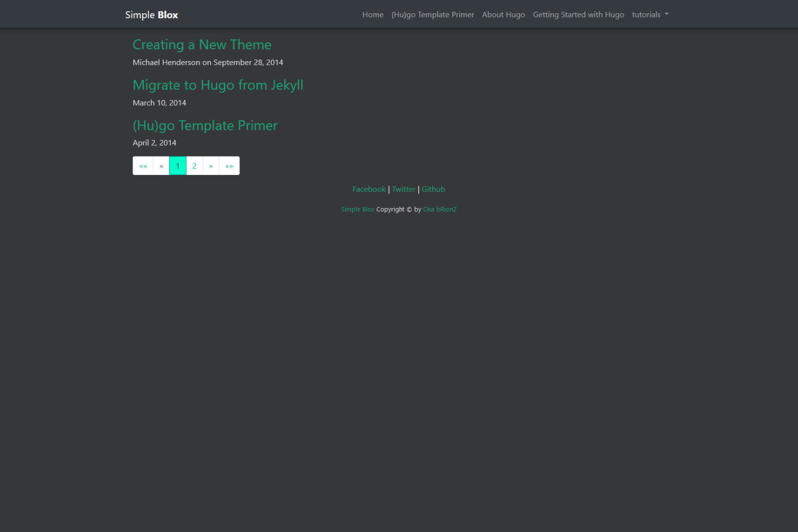Visit the Twitter footer link

click(404, 189)
